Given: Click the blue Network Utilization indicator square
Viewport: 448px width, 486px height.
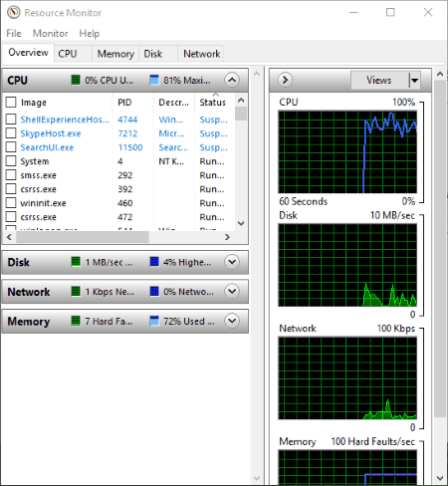Looking at the screenshot, I should pos(154,291).
